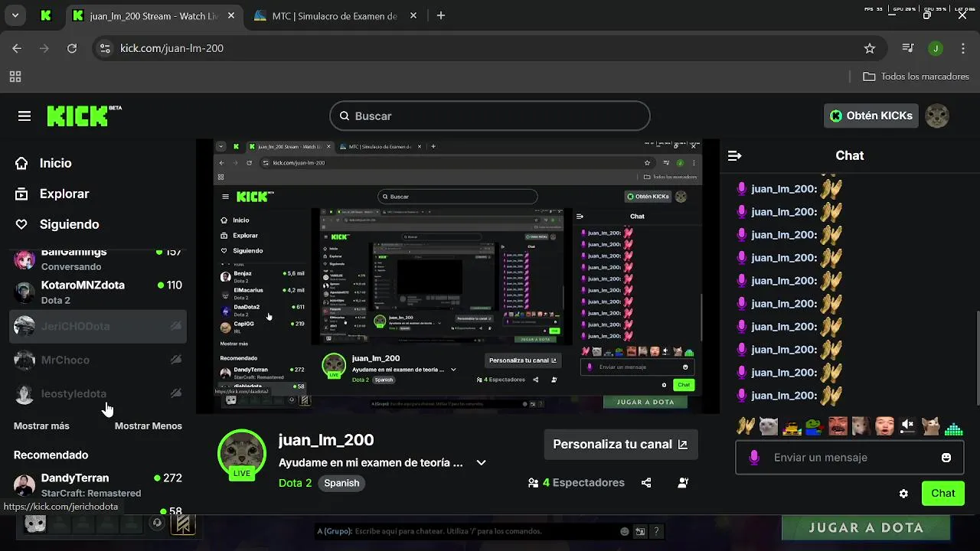The image size is (980, 551).
Task: Select the yellow car emote
Action: point(792,426)
